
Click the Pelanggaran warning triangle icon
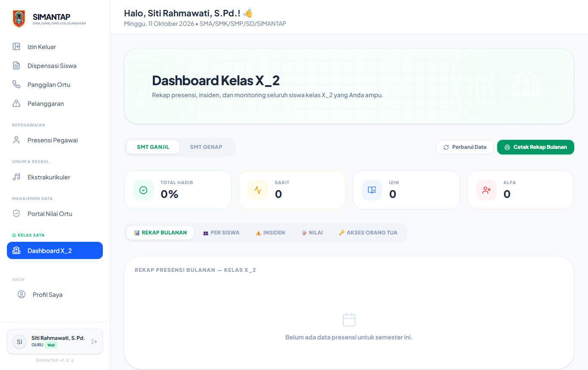click(16, 103)
